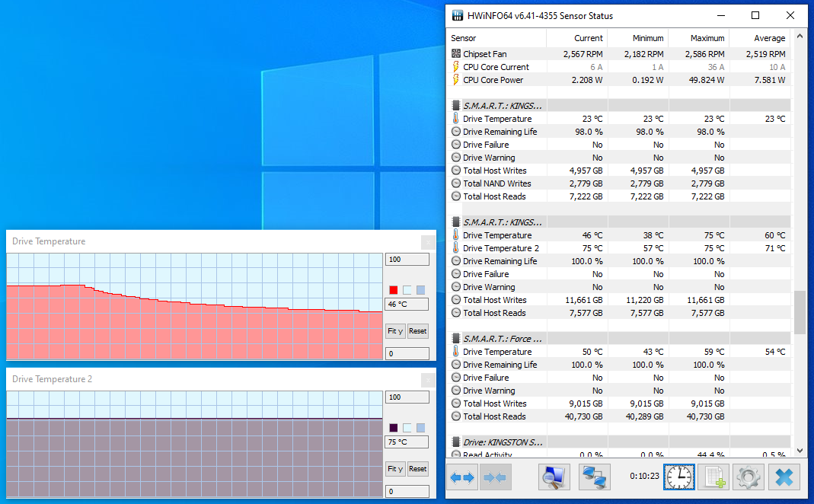
Task: Click the Average column header
Action: click(760, 38)
